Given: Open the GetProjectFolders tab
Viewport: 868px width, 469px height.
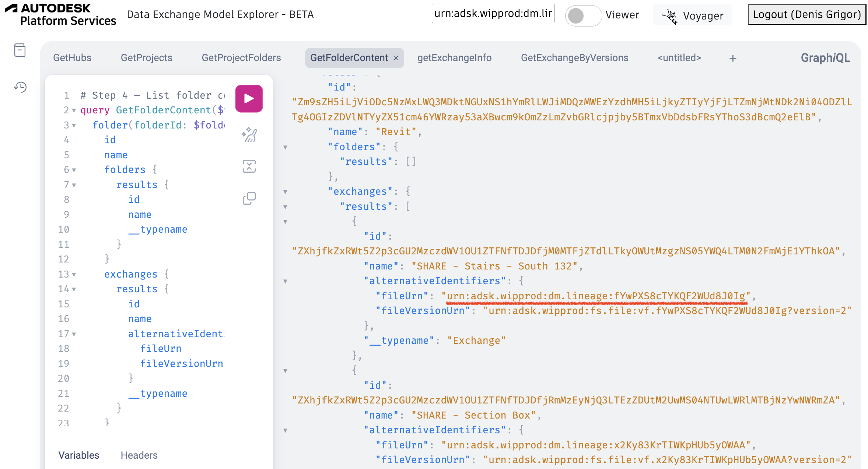Looking at the screenshot, I should coord(241,58).
